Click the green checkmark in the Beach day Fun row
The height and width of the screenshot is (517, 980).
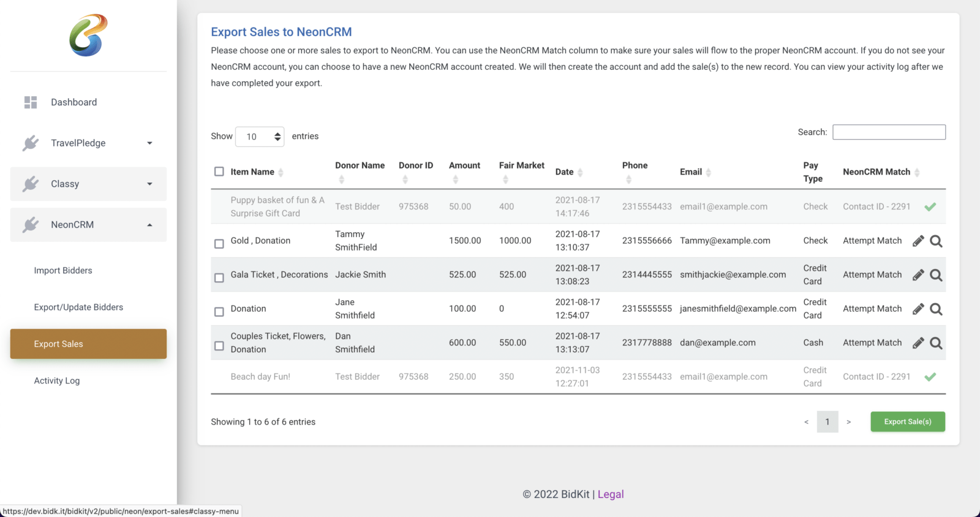(930, 377)
